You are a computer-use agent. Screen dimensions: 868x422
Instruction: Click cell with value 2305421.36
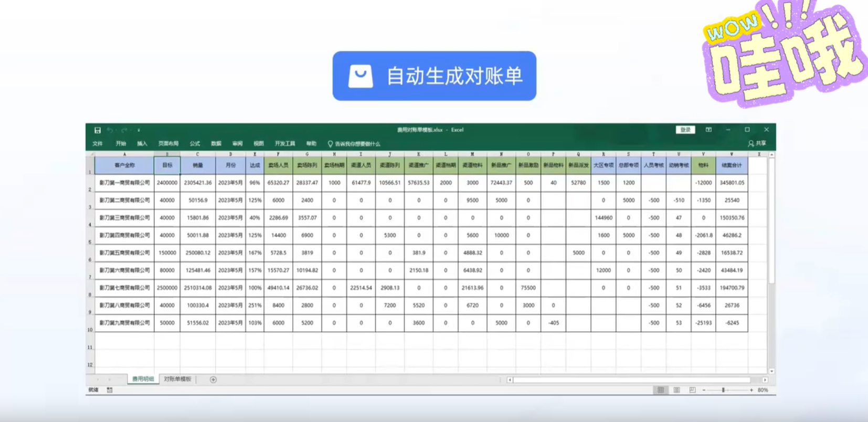pos(198,183)
